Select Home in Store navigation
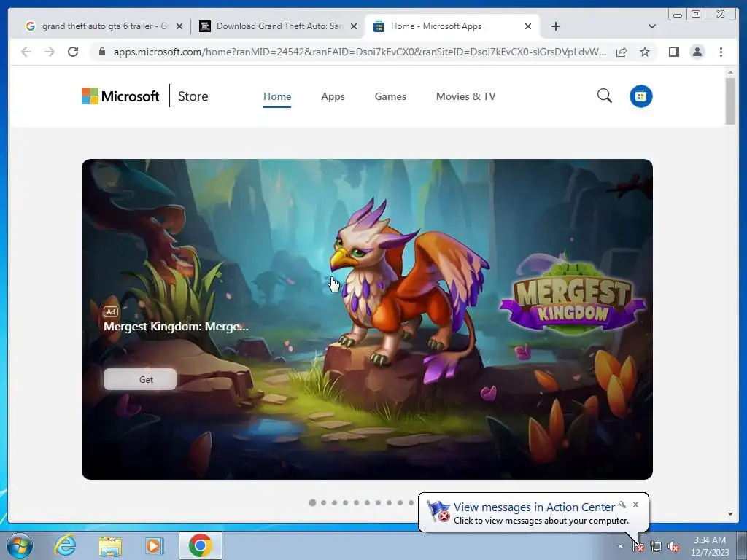The width and height of the screenshot is (747, 560). point(276,96)
